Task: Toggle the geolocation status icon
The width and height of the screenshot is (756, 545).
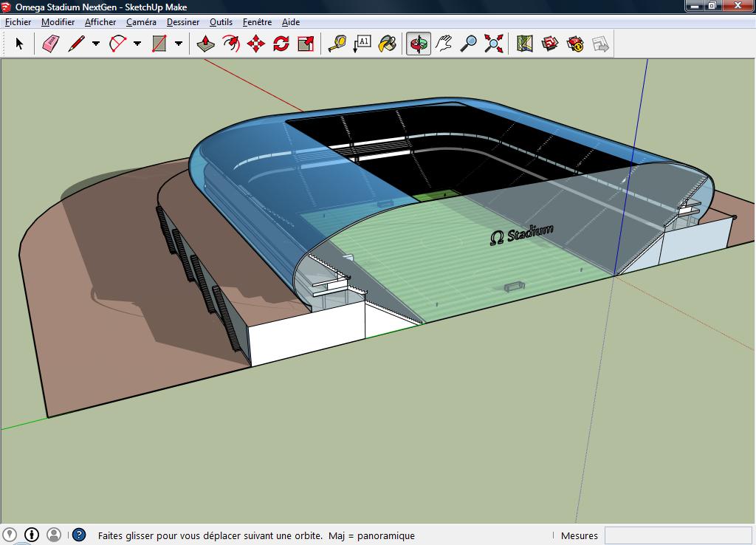Action: [x=10, y=535]
